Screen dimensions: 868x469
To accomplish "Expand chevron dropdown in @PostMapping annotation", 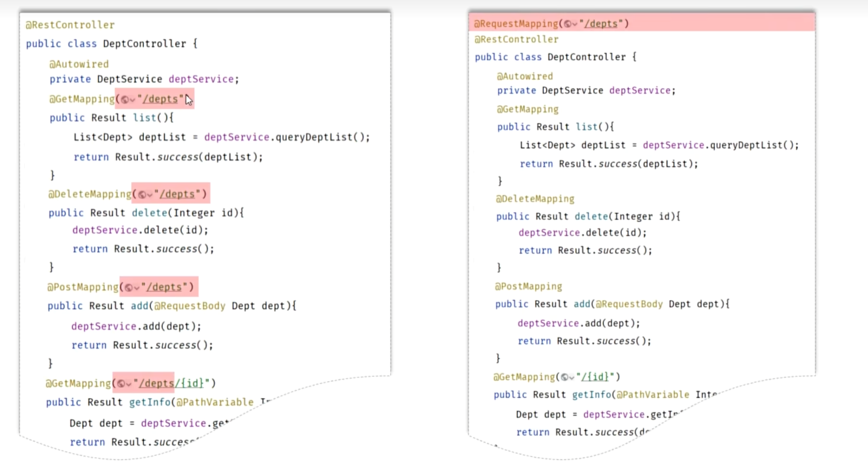I will pos(136,288).
